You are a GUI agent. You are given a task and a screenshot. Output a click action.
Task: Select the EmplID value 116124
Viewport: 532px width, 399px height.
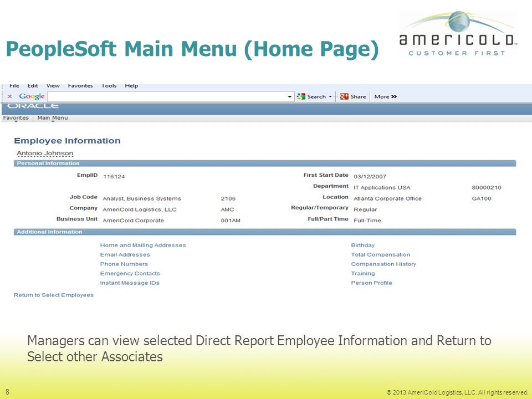[x=114, y=177]
